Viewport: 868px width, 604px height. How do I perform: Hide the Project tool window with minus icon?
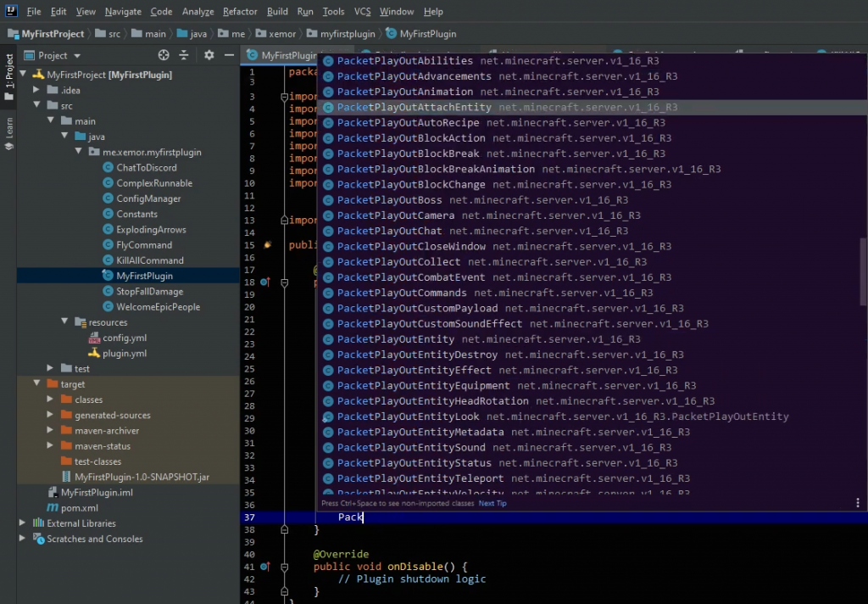229,55
